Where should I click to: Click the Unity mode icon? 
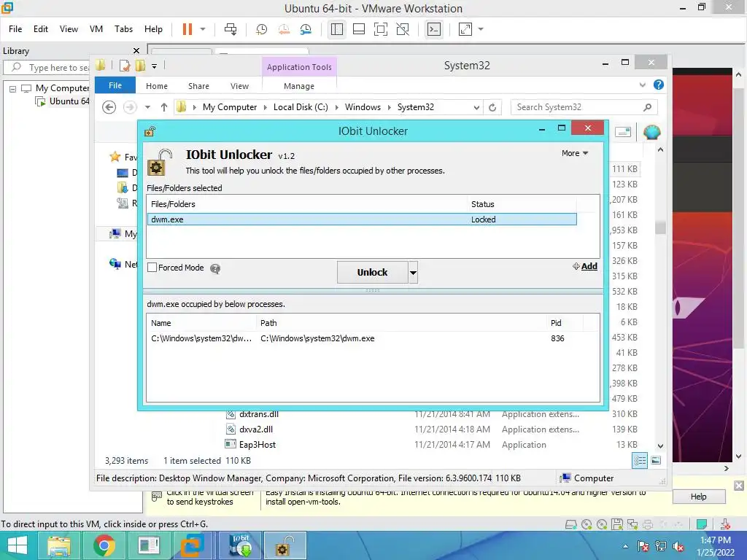coord(403,29)
